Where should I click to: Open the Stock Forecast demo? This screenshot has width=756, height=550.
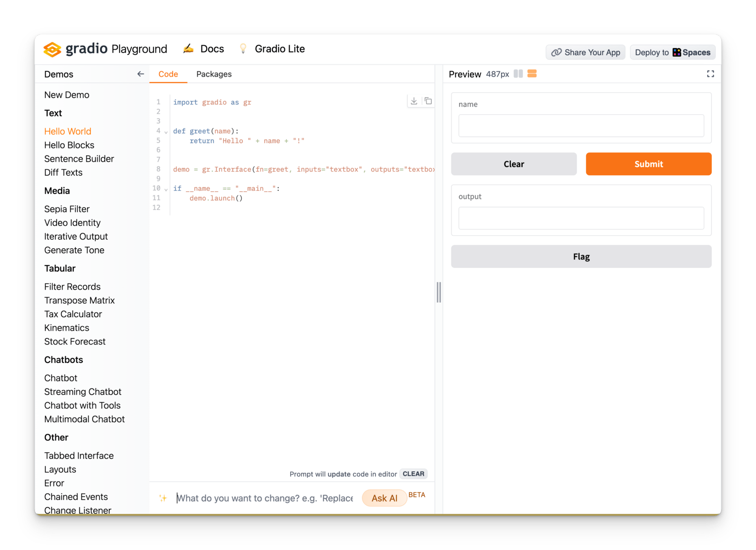pyautogui.click(x=75, y=342)
